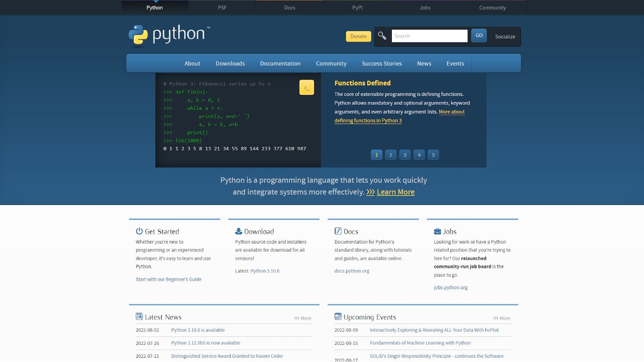Launch the interactive shell icon

307,87
